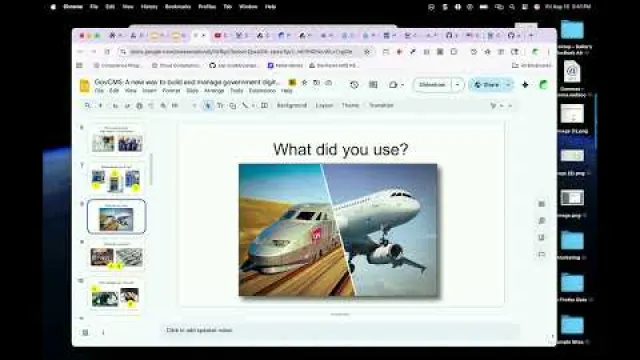Toggle the select cursor tool
This screenshot has height=360, width=640.
[208, 105]
